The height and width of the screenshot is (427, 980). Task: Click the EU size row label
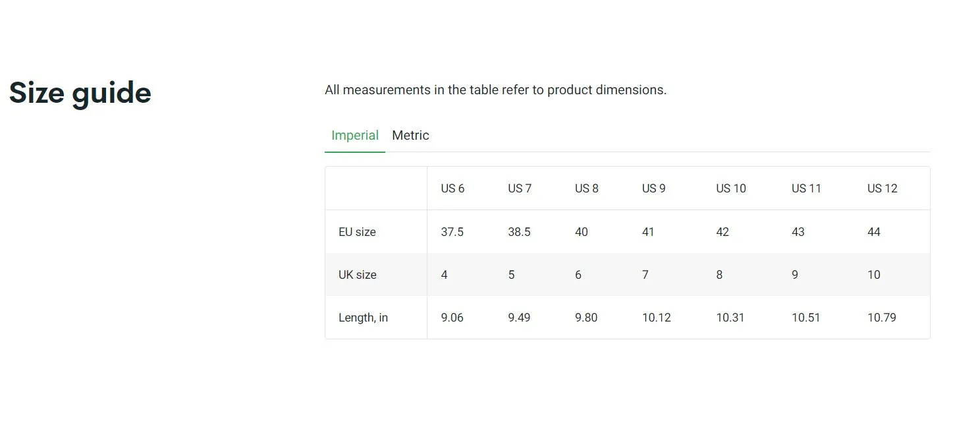[357, 232]
